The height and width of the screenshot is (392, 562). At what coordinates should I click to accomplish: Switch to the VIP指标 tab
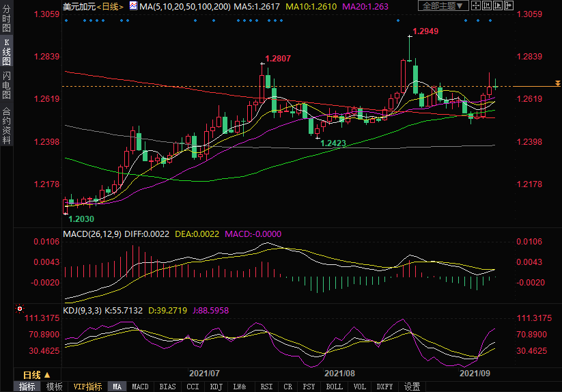point(87,387)
